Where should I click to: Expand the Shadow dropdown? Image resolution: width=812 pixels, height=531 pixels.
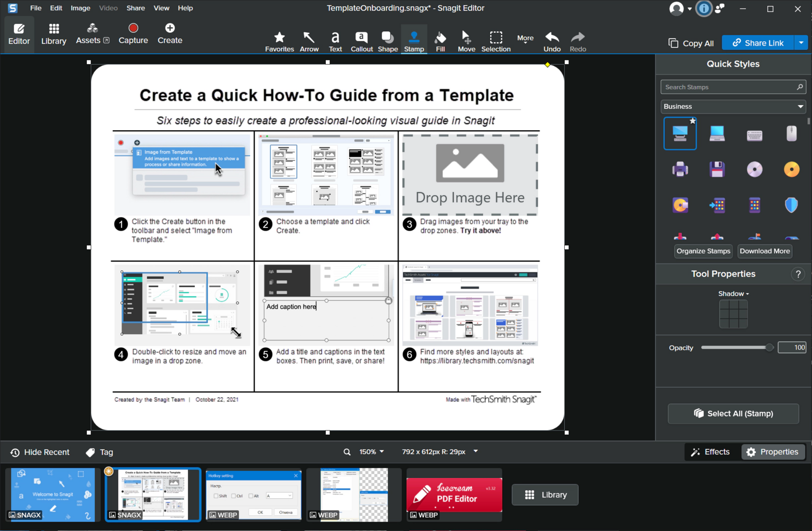tap(733, 294)
